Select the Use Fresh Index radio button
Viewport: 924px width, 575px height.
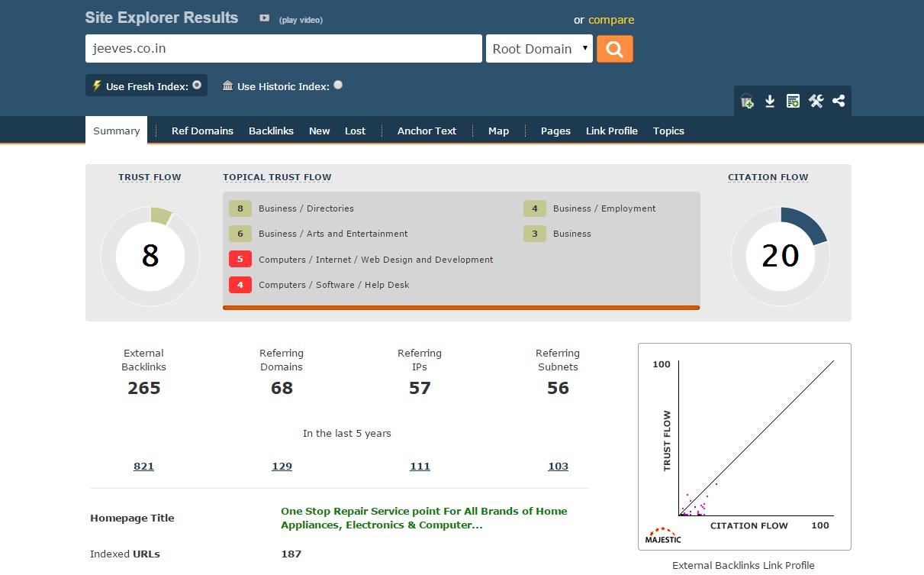(197, 85)
